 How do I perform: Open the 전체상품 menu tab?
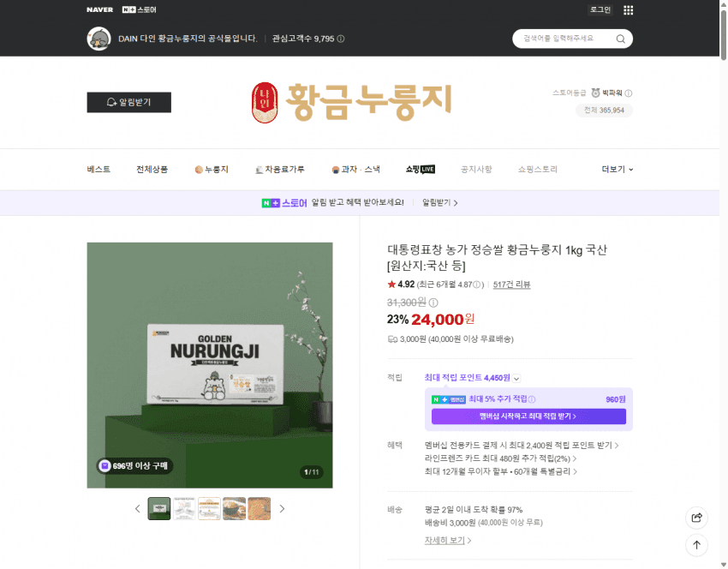152,170
